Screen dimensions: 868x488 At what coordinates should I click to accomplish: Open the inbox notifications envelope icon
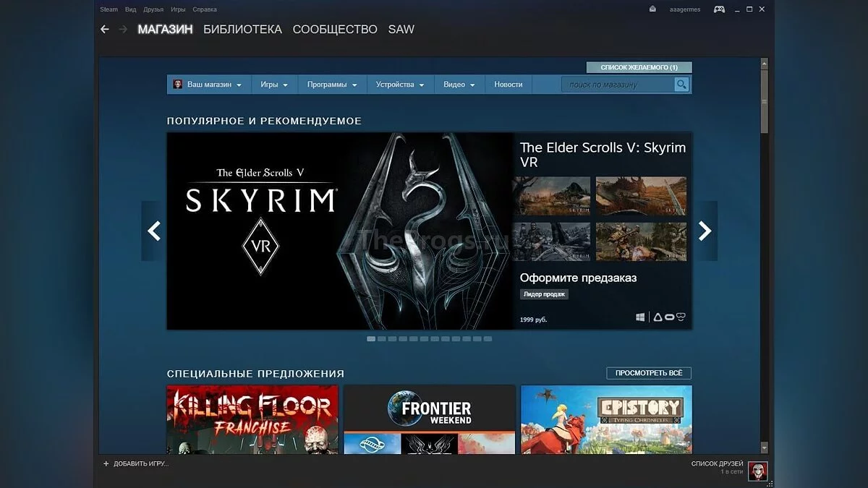tap(653, 9)
